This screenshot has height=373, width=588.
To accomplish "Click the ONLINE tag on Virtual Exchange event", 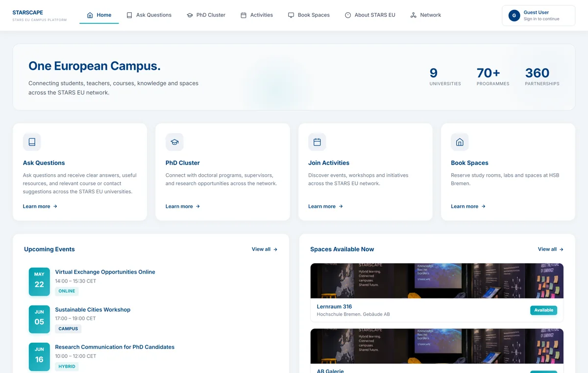I will (67, 291).
